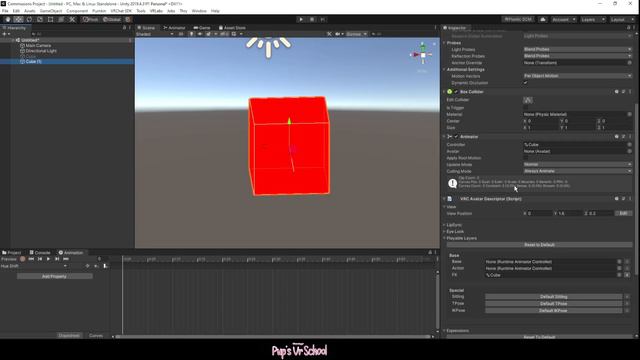Image resolution: width=640 pixels, height=360 pixels.
Task: Select the Rotate tool in the toolbar
Action: coord(29,19)
